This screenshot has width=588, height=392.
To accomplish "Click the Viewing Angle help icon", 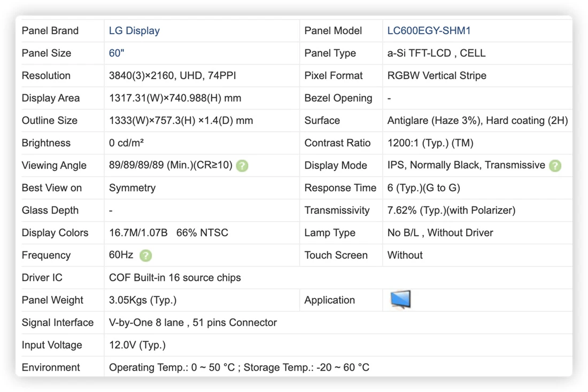I will 242,166.
